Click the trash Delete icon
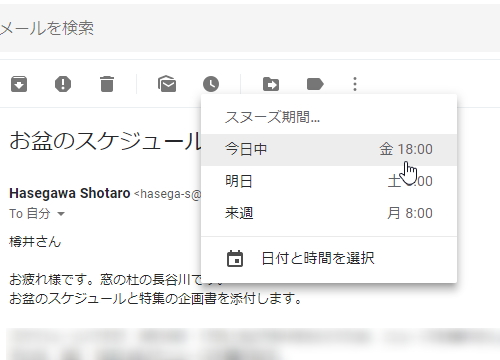 107,84
